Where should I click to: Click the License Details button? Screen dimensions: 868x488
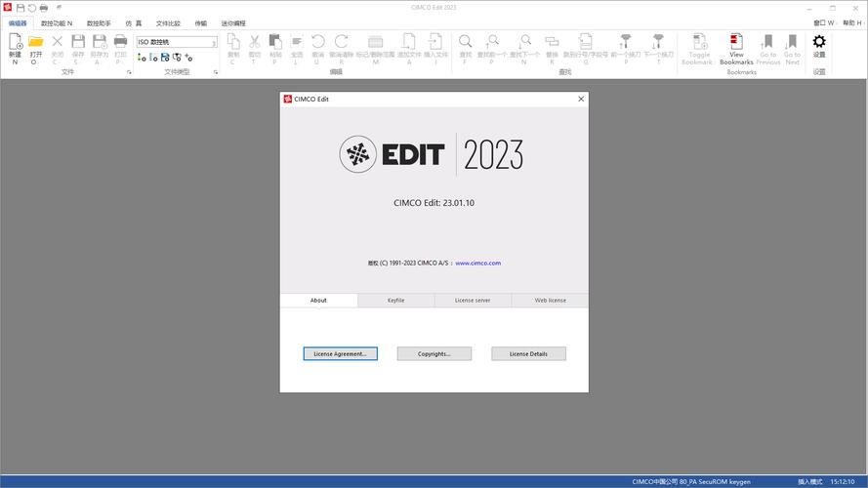(528, 353)
